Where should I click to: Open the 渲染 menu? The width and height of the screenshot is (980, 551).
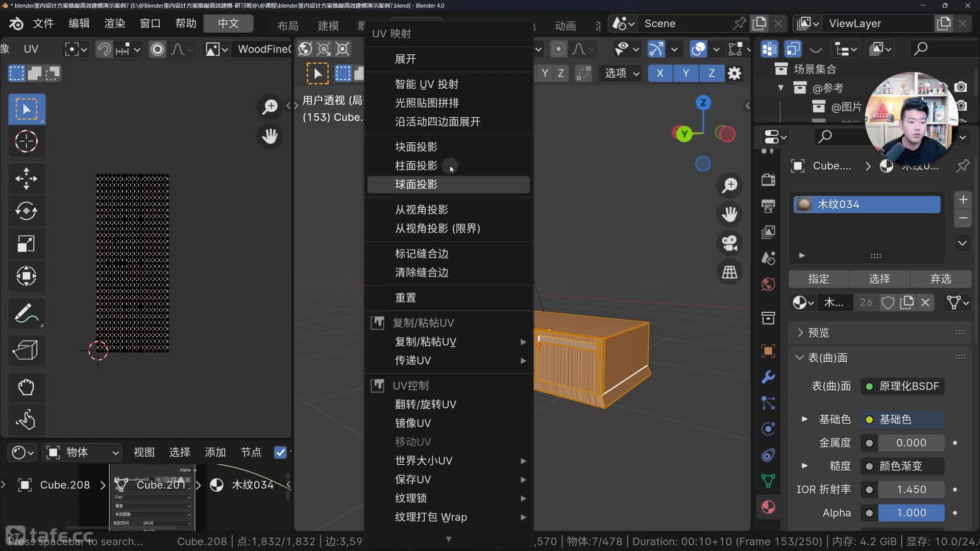114,23
